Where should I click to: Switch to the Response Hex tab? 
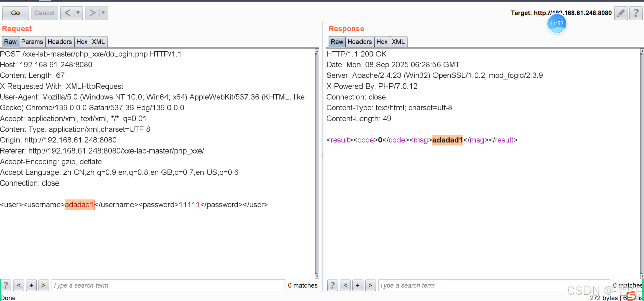(382, 42)
